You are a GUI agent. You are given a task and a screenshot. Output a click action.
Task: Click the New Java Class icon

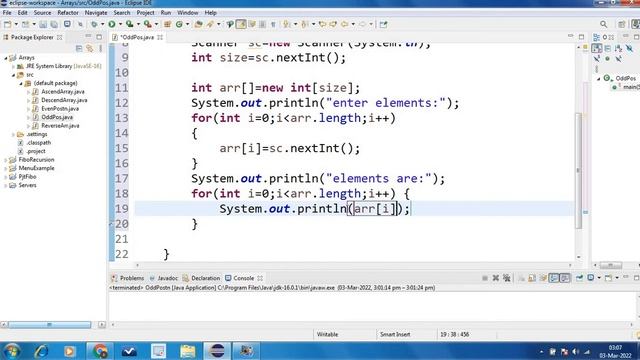(x=179, y=24)
